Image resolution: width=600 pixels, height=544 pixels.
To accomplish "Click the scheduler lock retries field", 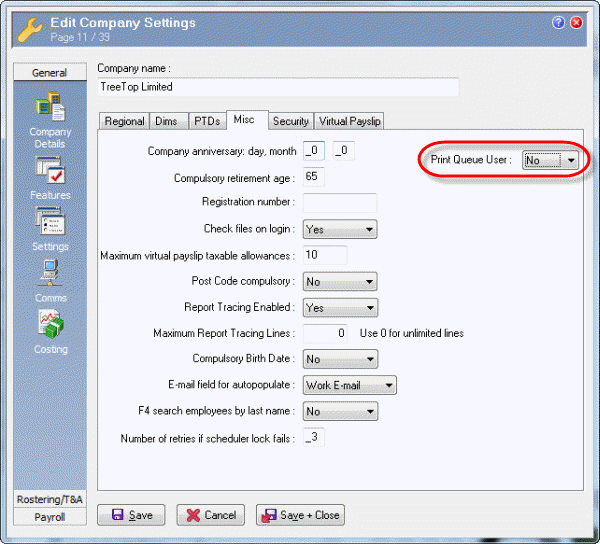I will click(x=314, y=437).
